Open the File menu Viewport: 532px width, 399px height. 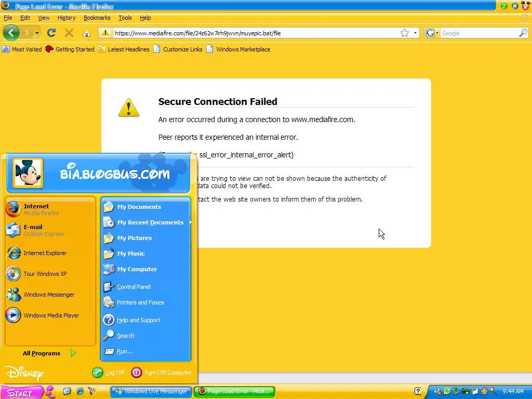tap(8, 18)
